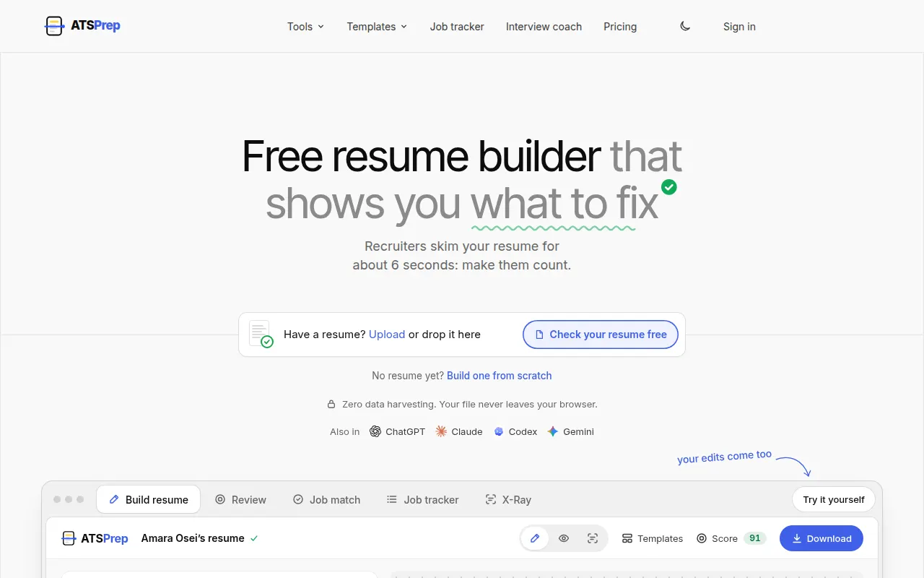Viewport: 924px width, 578px height.
Task: Select the pencil edit mode toggle
Action: [535, 538]
